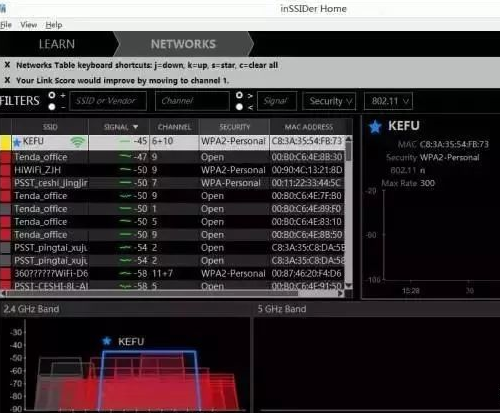
Task: Focus the Signal filter field
Action: (x=277, y=101)
